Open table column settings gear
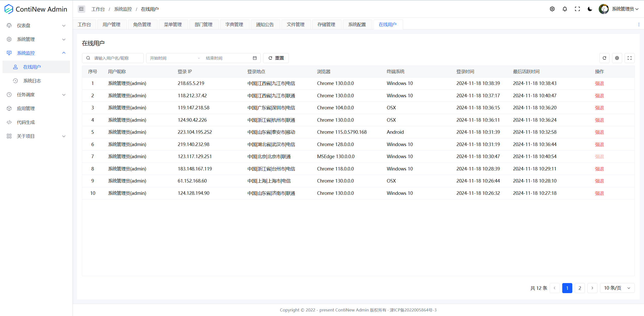This screenshot has width=644, height=316. coord(617,58)
